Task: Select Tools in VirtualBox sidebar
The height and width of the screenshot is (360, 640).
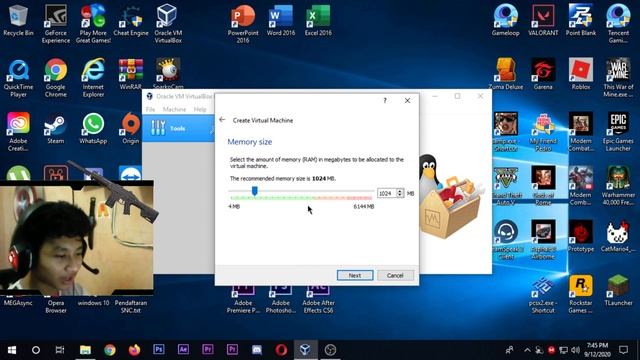Action: click(x=178, y=128)
